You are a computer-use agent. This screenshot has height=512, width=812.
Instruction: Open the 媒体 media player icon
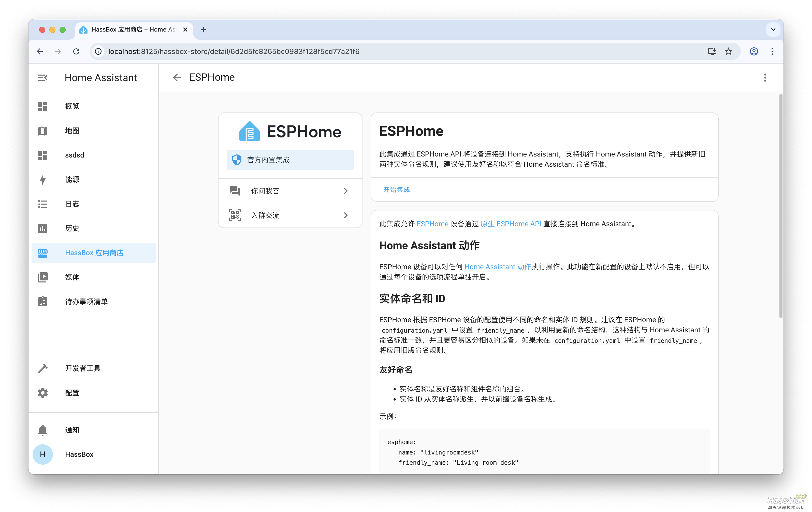click(42, 277)
